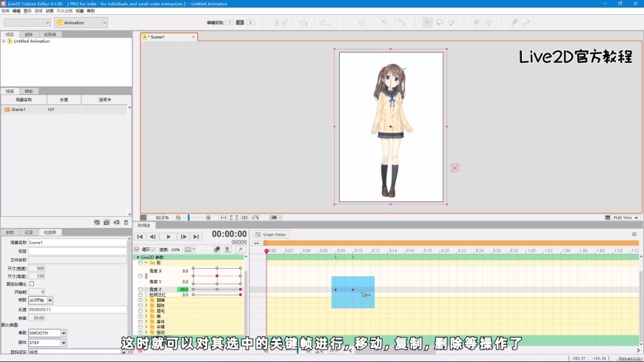Click the trash delete scene icon
The width and height of the screenshot is (644, 362).
click(x=126, y=222)
